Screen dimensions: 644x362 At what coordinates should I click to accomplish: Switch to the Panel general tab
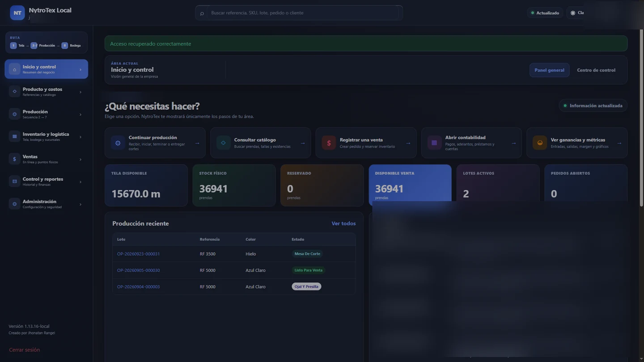click(x=549, y=70)
